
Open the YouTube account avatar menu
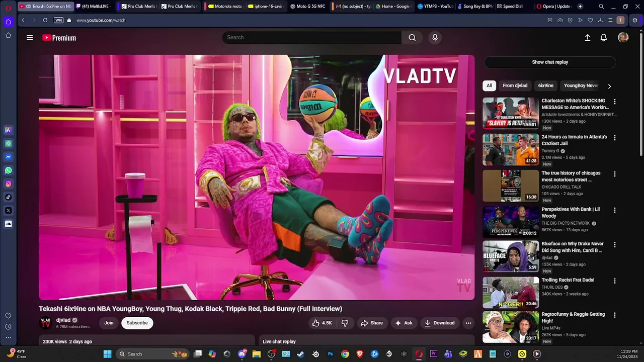[x=623, y=38]
